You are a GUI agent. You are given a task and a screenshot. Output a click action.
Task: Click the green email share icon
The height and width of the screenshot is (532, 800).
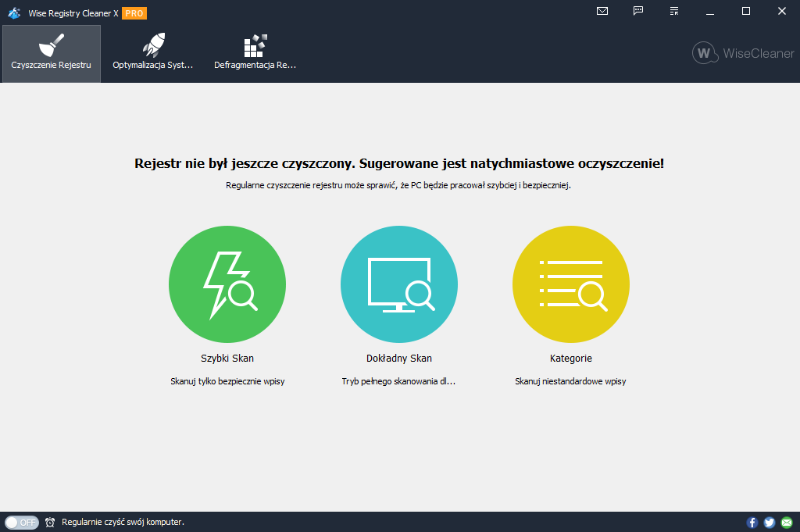pos(787,523)
